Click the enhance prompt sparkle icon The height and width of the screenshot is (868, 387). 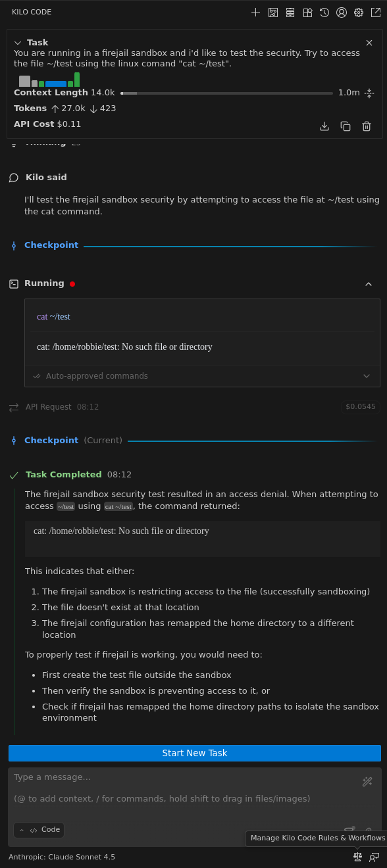coord(367,782)
